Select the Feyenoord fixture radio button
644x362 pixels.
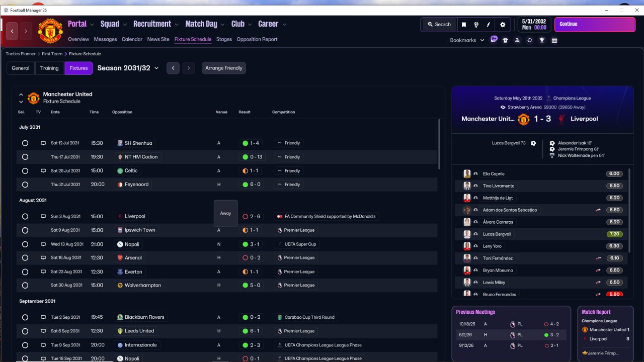coord(25,185)
